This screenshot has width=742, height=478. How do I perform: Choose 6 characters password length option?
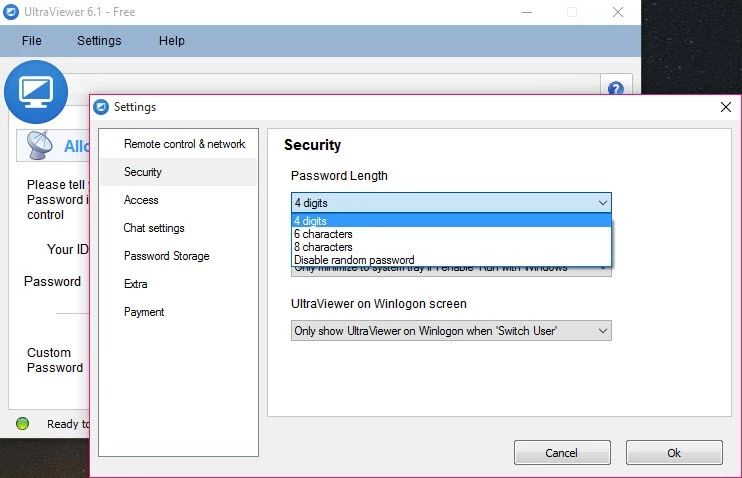(323, 234)
